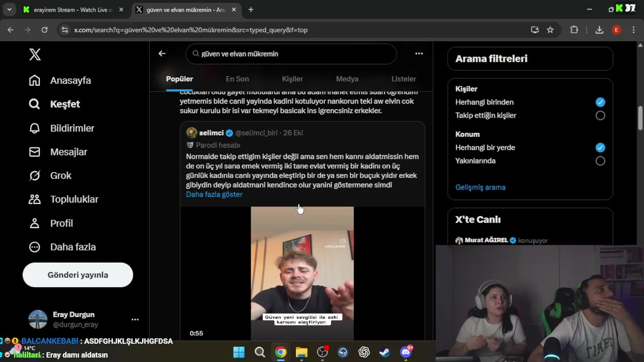The image size is (644, 362).
Task: View site information icon in address bar
Action: coord(64,30)
